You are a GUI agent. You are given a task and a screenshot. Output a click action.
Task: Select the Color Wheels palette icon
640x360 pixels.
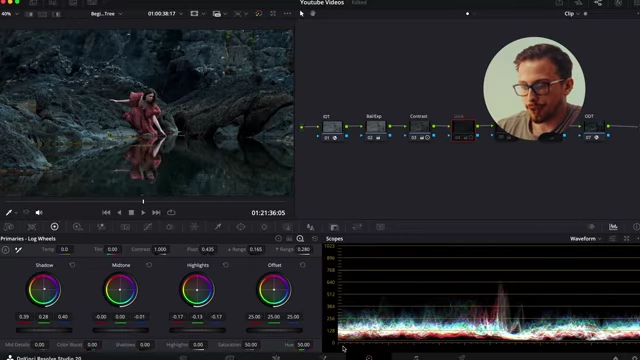click(54, 227)
